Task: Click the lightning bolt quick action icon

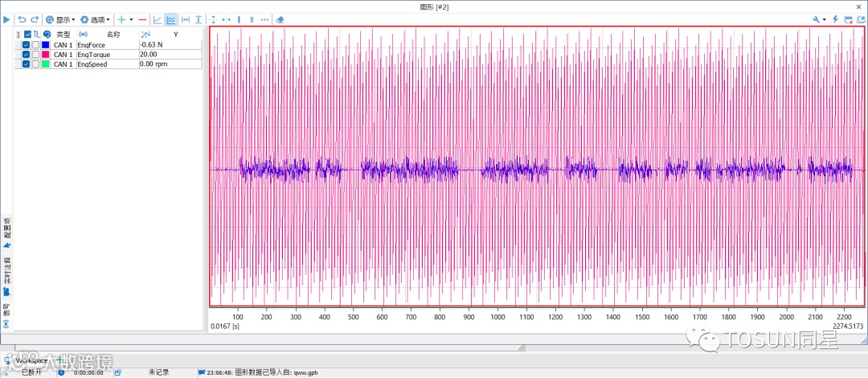Action: (x=835, y=19)
